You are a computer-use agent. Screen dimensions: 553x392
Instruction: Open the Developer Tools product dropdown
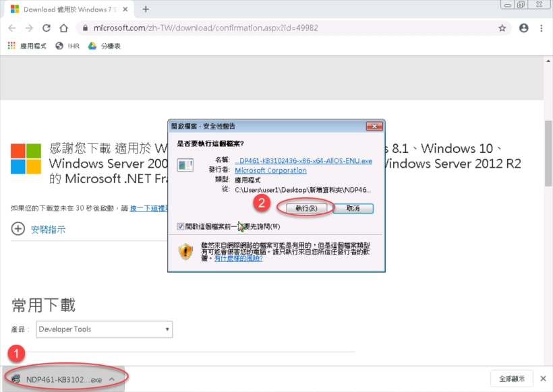105,329
